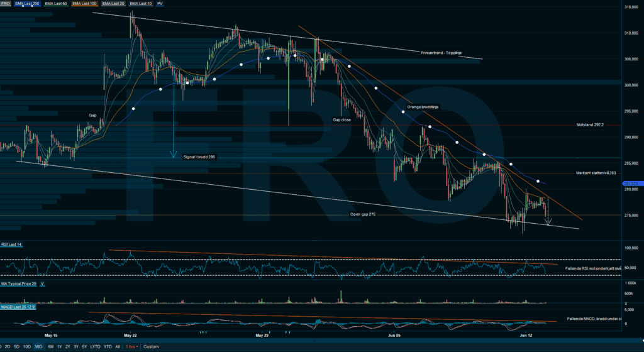This screenshot has width=644, height=352.
Task: Click the V volume indicator label
Action: tap(42, 284)
